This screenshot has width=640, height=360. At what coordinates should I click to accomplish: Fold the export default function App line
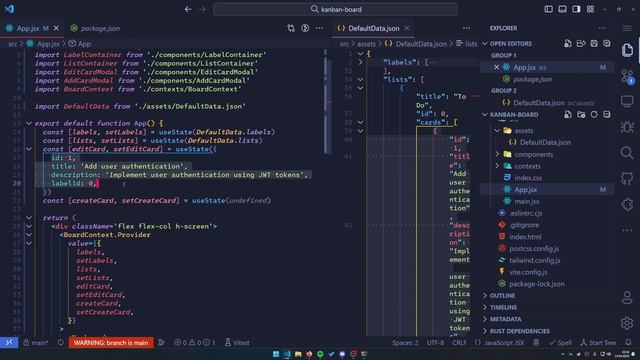[29, 123]
